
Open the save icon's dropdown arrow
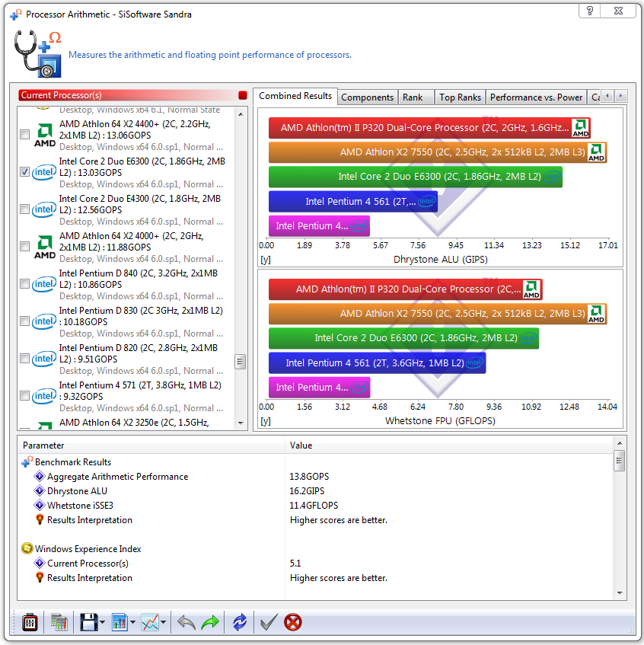click(x=103, y=622)
